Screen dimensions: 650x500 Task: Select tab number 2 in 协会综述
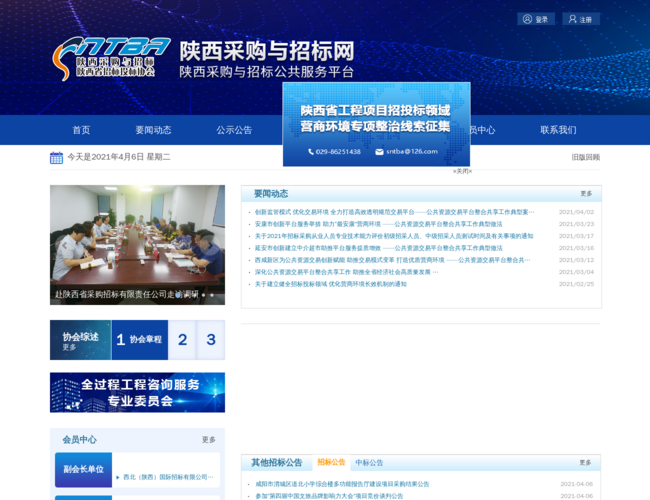tap(182, 340)
